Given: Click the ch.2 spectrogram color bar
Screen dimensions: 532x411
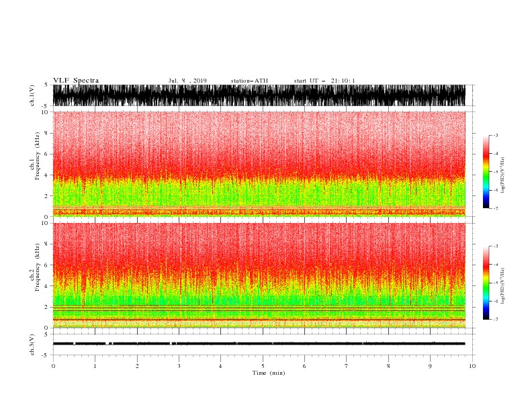Looking at the screenshot, I should coord(486,283).
